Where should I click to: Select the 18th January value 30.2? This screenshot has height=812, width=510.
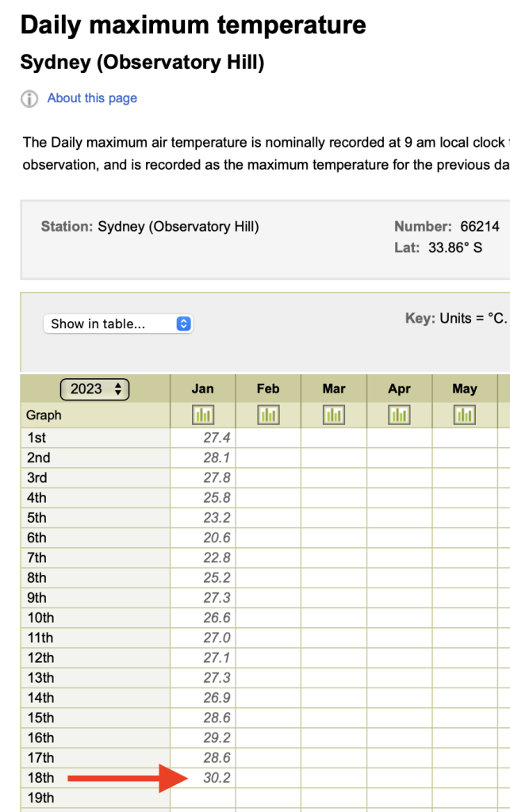coord(217,778)
